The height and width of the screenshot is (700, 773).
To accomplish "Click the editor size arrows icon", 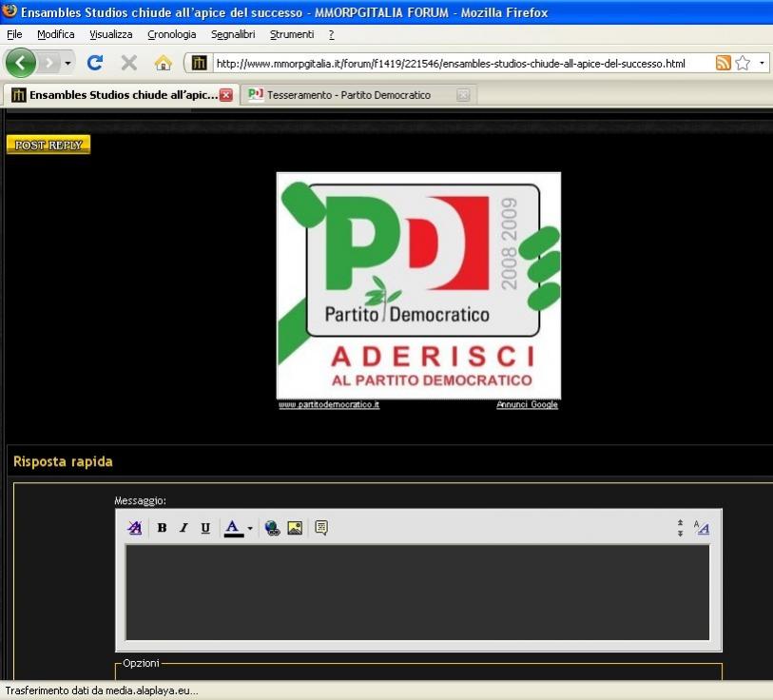I will point(681,528).
